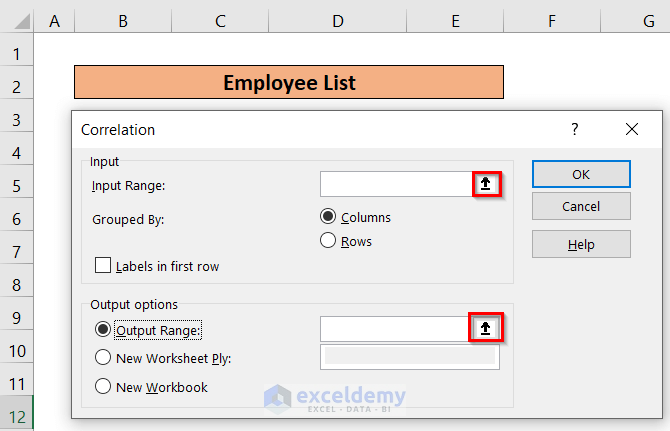Choose the Output Range radio option
Viewport: 670px width, 431px height.
102,328
